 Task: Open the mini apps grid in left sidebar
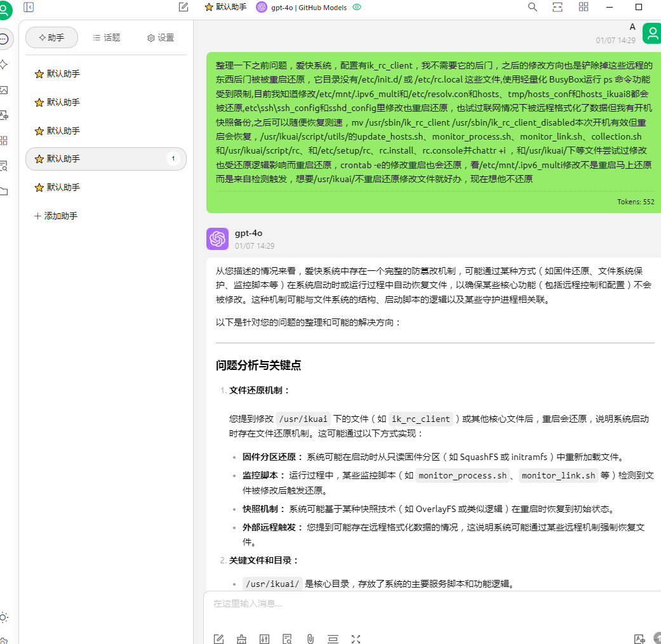click(4, 140)
